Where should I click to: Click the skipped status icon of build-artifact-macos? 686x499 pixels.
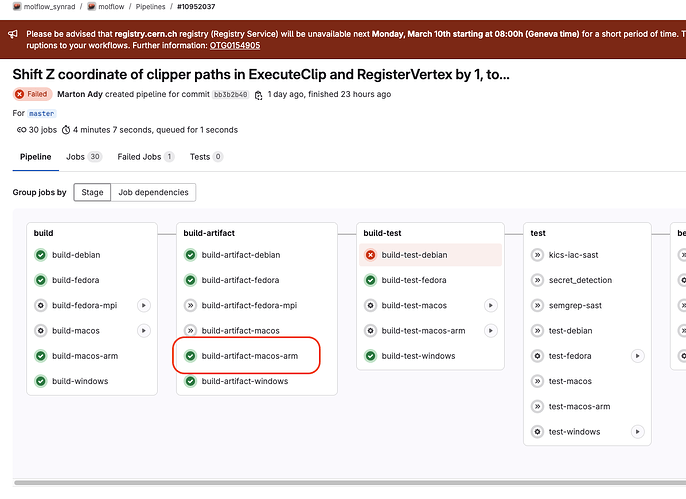[x=190, y=331]
